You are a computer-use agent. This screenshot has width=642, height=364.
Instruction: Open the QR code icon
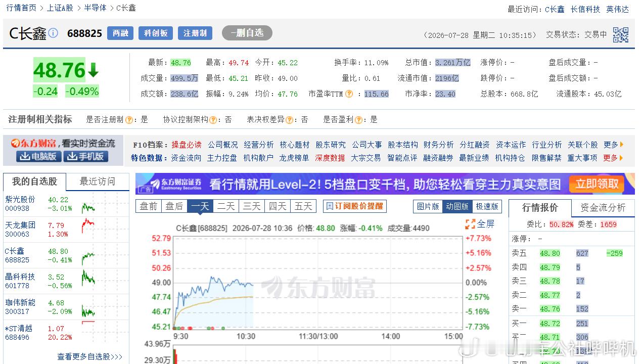(x=621, y=34)
